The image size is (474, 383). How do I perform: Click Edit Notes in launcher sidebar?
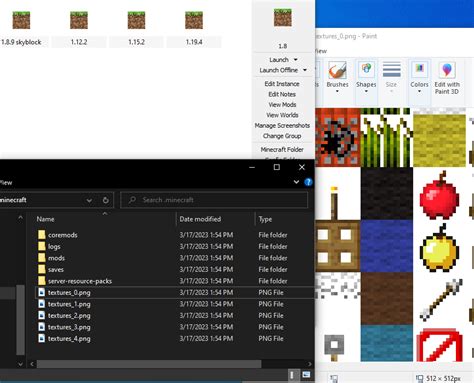pyautogui.click(x=282, y=94)
